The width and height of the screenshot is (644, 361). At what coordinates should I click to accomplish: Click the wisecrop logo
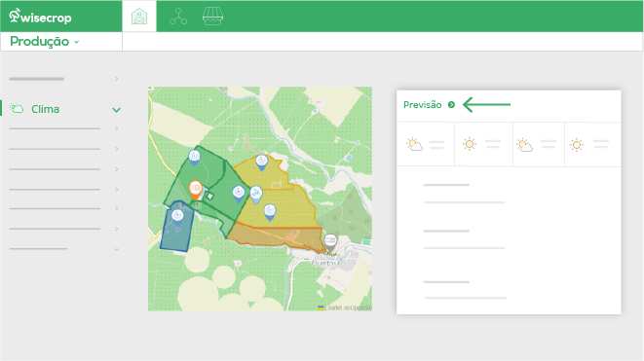(x=40, y=17)
